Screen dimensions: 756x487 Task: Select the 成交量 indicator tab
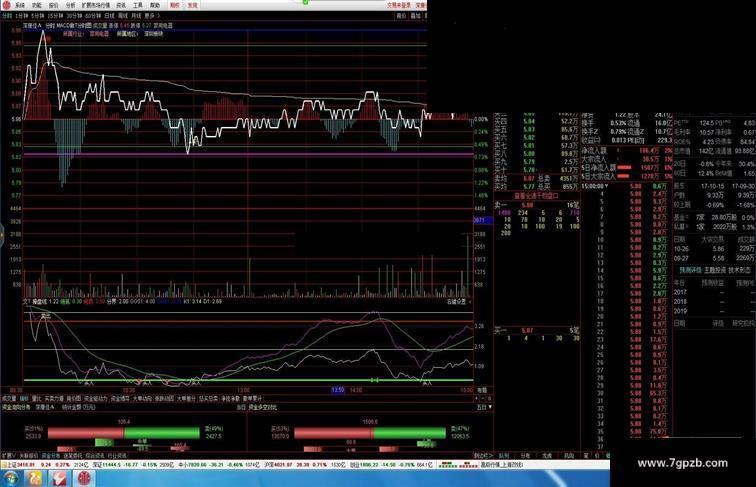coord(9,399)
